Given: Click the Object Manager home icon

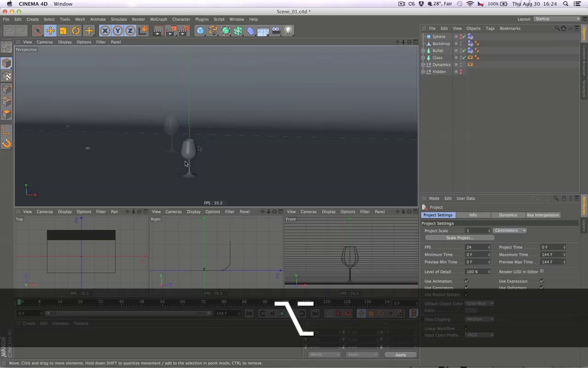Looking at the screenshot, I should tap(564, 29).
